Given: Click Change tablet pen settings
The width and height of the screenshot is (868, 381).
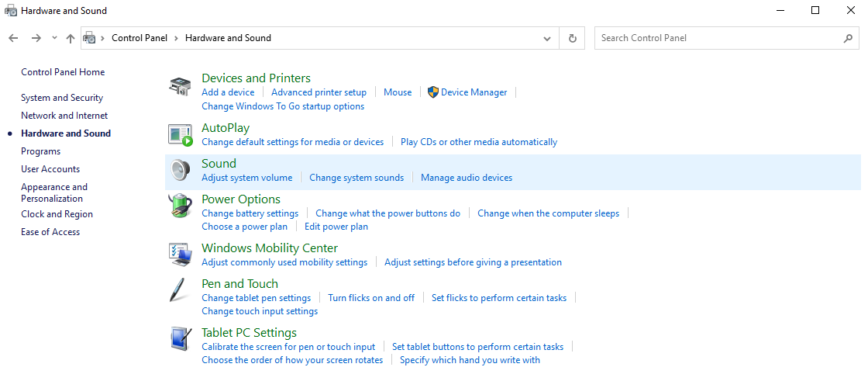Looking at the screenshot, I should pyautogui.click(x=257, y=298).
